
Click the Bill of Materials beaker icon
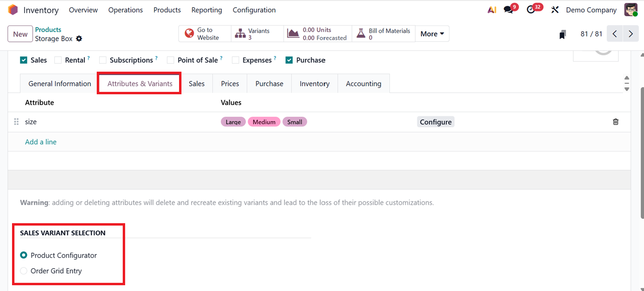[361, 33]
